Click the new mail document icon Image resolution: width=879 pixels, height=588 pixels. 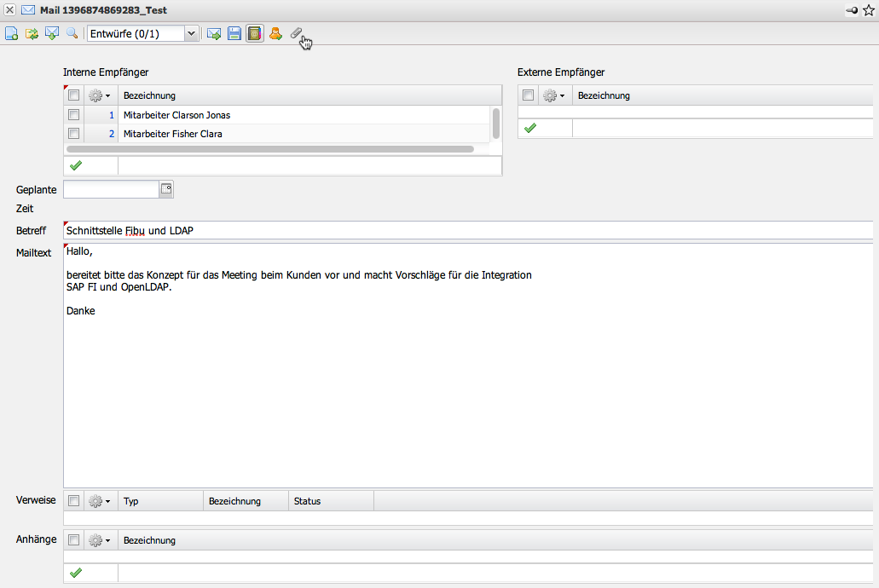tap(12, 33)
